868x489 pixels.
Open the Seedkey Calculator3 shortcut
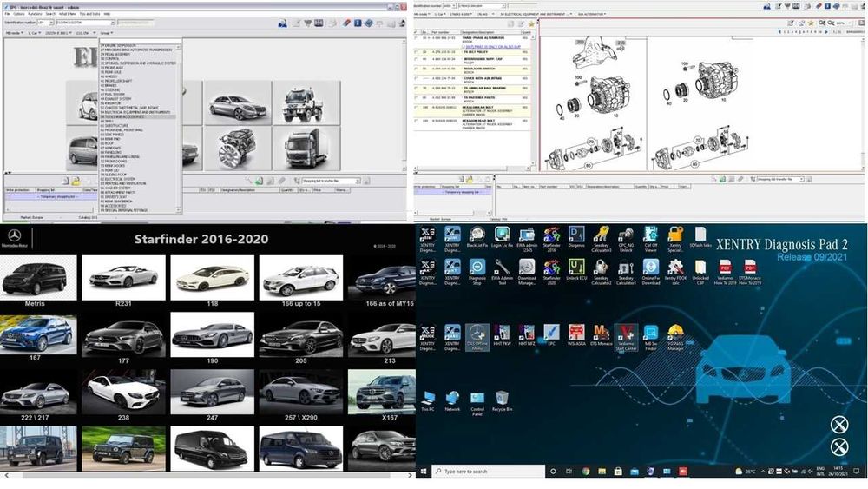pyautogui.click(x=602, y=239)
